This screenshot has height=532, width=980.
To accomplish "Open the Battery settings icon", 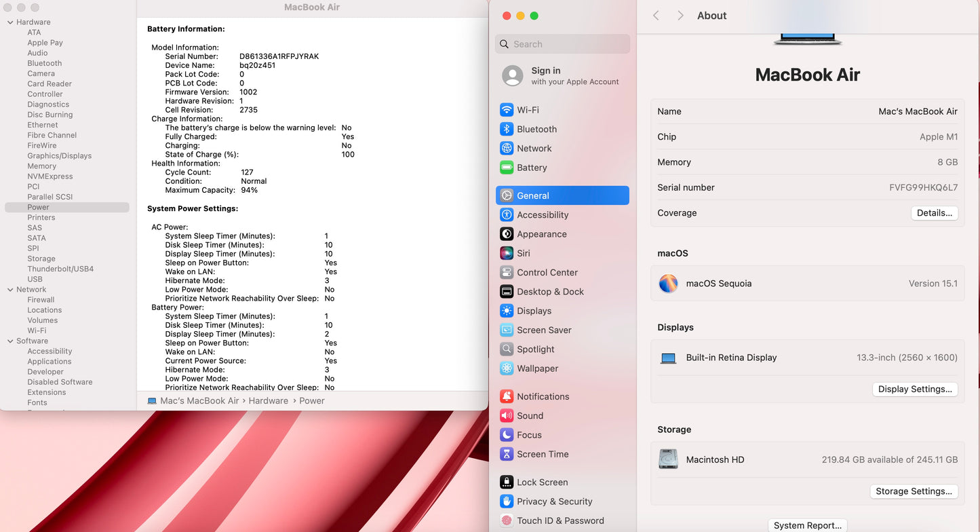I will 506,168.
